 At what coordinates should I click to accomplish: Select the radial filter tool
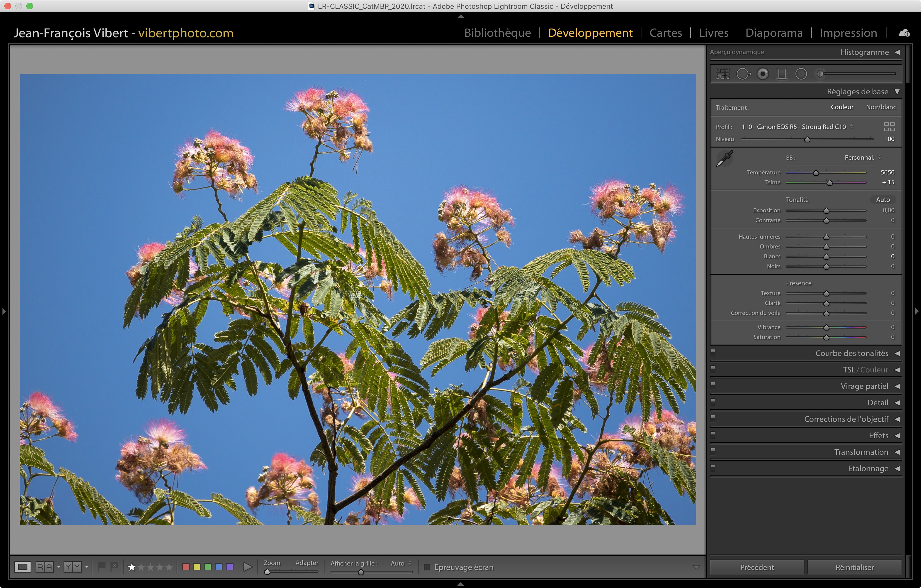[x=801, y=74]
